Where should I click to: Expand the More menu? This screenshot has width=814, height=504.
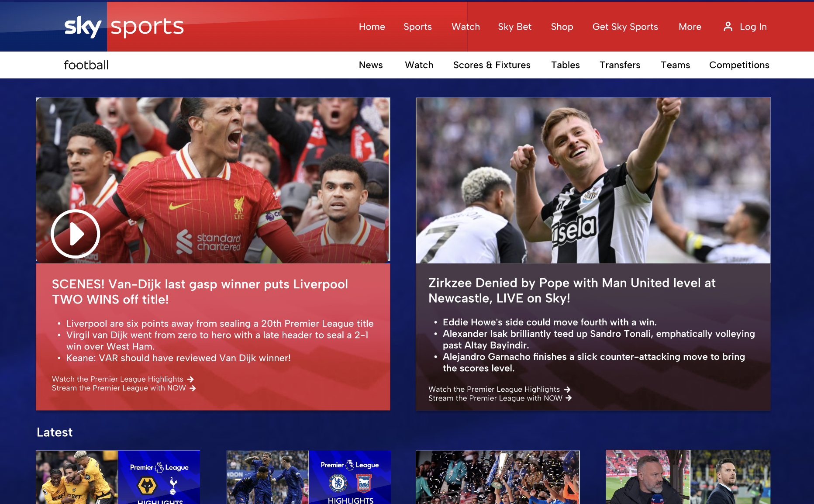(690, 27)
